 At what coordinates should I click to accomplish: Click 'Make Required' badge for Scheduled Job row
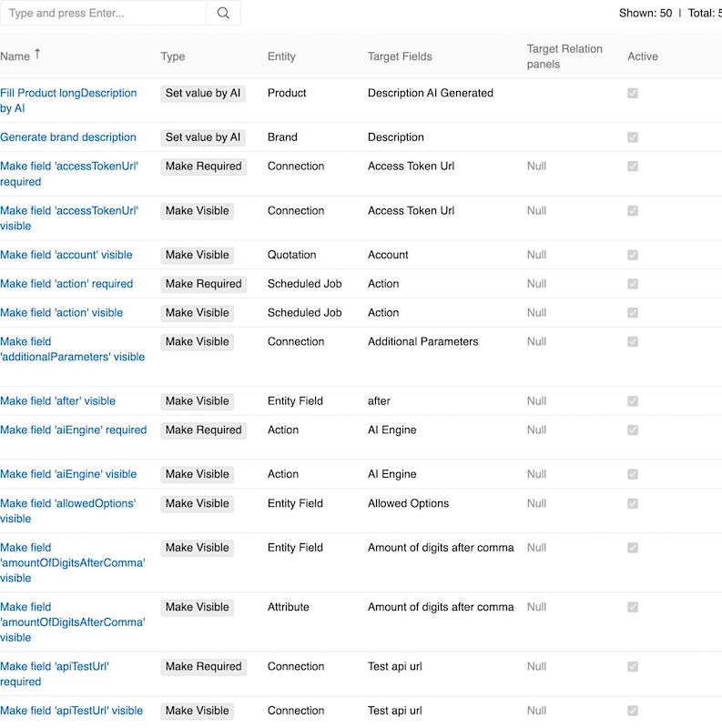[204, 284]
